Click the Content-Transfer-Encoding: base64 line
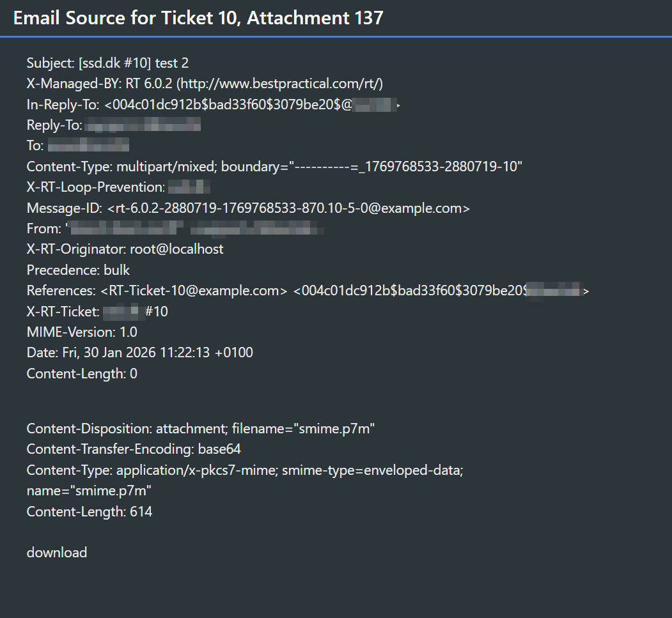The image size is (672, 618). 134,449
